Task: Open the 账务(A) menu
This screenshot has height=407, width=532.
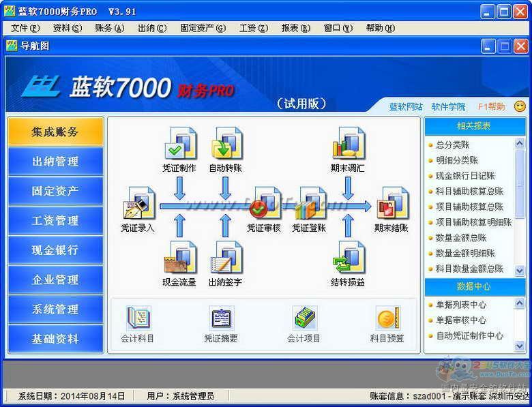Action: point(109,28)
